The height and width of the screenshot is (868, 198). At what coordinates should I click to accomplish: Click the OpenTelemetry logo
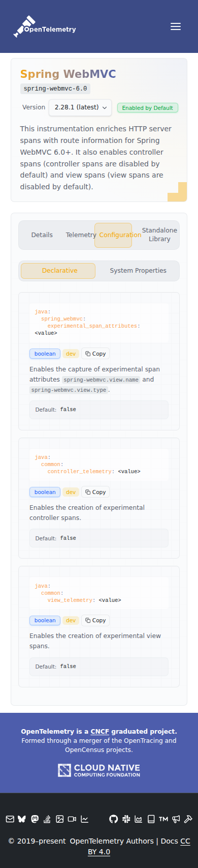pos(45,26)
